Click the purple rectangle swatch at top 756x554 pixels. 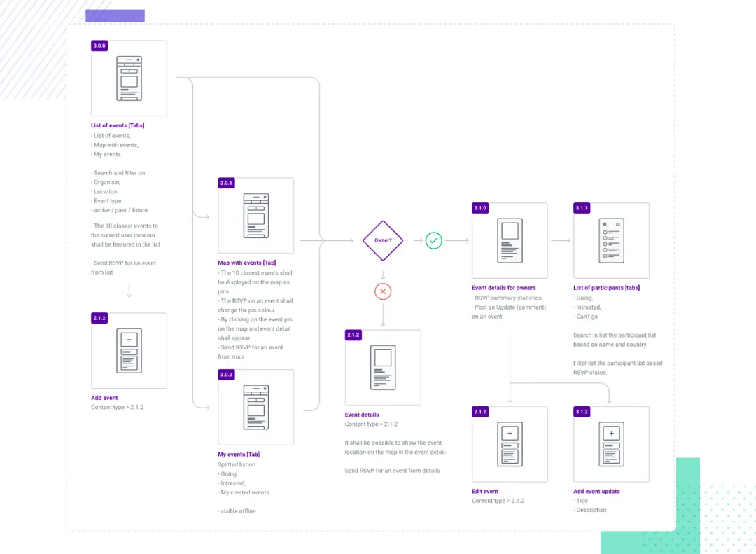pyautogui.click(x=115, y=16)
